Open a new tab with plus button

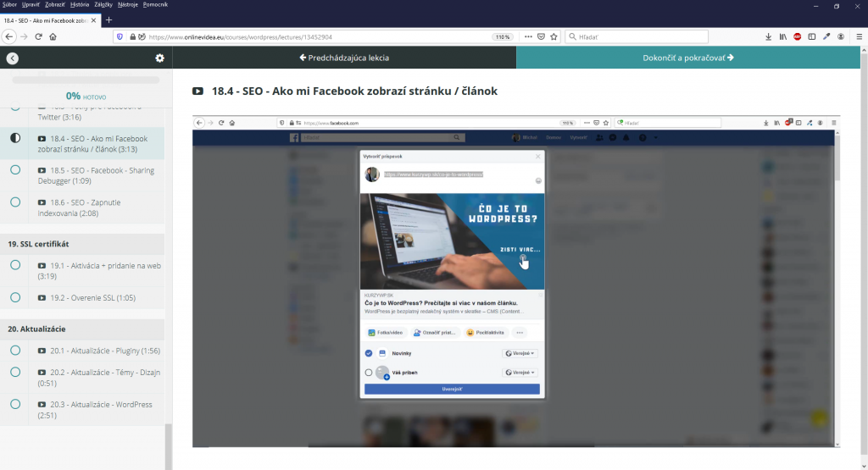[x=108, y=20]
